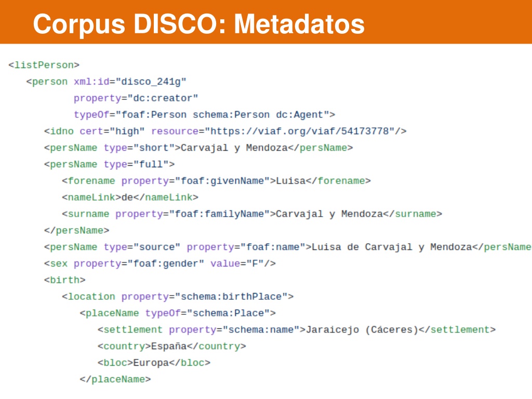Click the forename value 'Luisa'
Image resolution: width=532 pixels, height=399 pixels.
pyautogui.click(x=291, y=181)
